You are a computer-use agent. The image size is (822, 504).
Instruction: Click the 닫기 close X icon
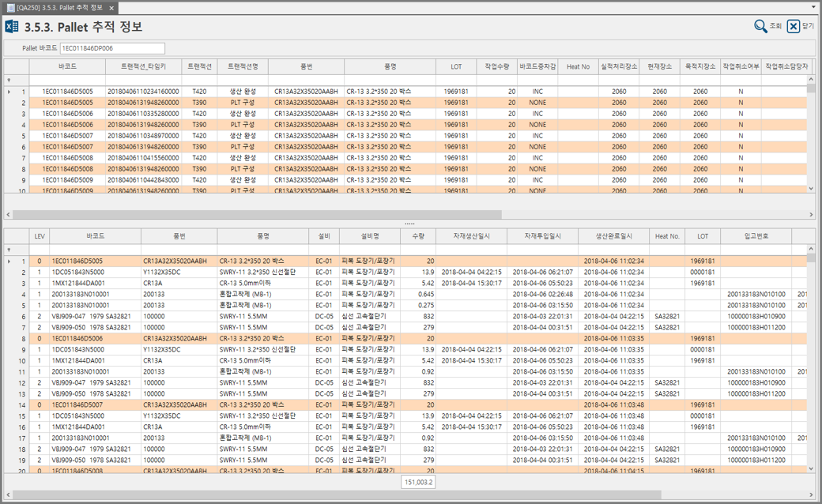coord(794,27)
